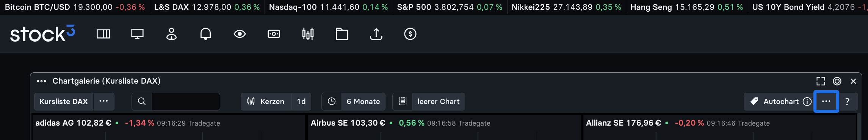Open the folder icon in navbar
The image size is (868, 140).
(x=342, y=34)
